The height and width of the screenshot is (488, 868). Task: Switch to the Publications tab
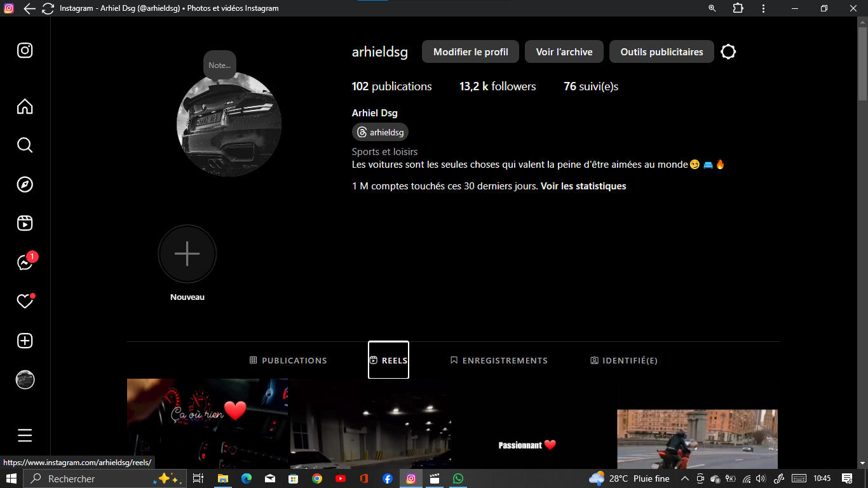pos(288,360)
